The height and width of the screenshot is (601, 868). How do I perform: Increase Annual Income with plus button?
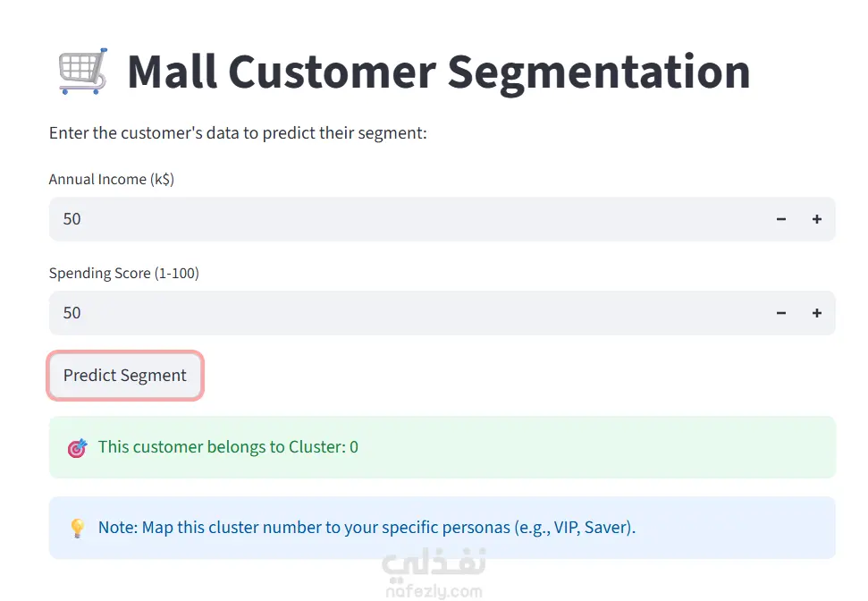[x=816, y=219]
